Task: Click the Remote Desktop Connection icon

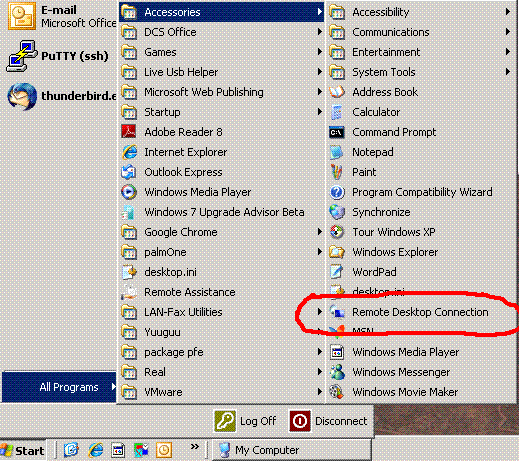Action: pyautogui.click(x=337, y=312)
